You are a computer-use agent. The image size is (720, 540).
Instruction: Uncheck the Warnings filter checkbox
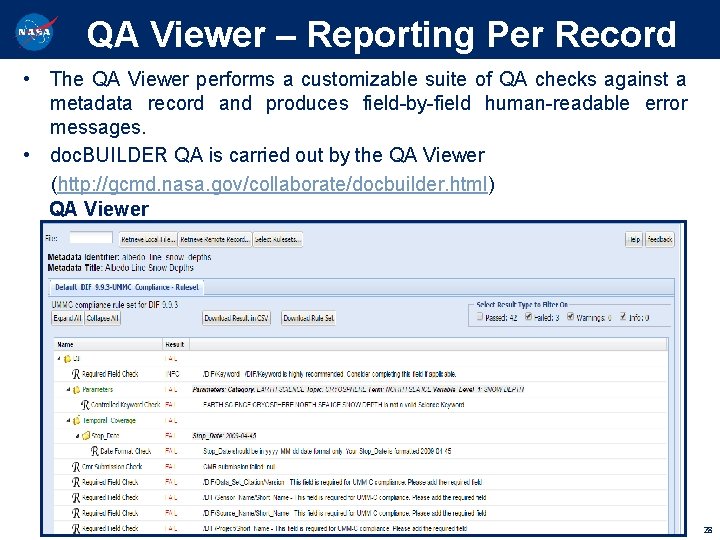coord(570,316)
